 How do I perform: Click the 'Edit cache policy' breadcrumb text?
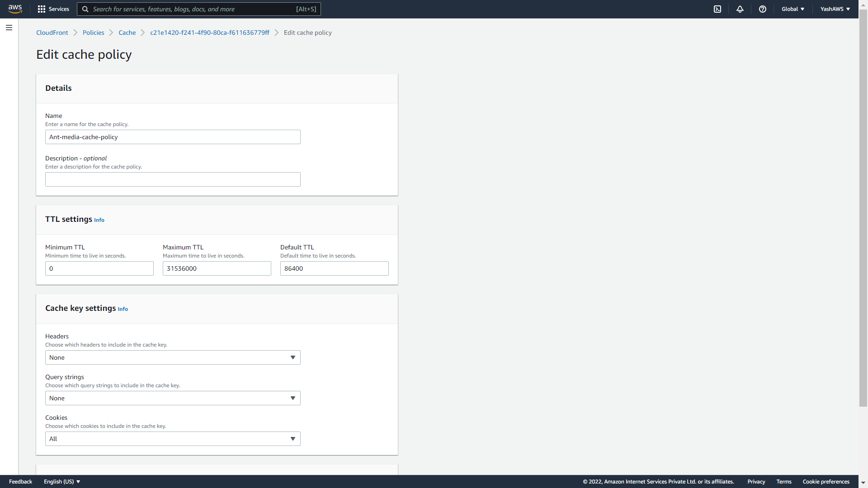(307, 33)
